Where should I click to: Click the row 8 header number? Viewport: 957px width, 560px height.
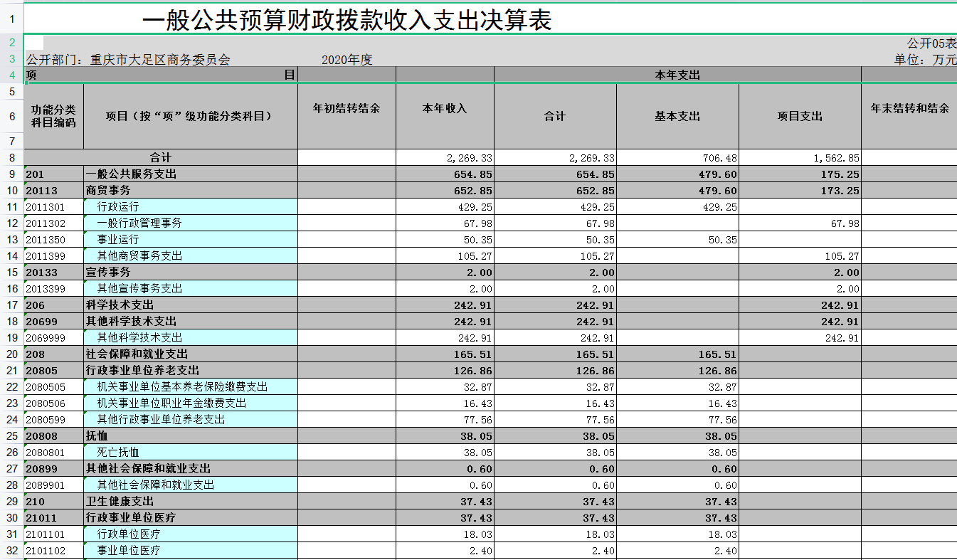point(11,157)
